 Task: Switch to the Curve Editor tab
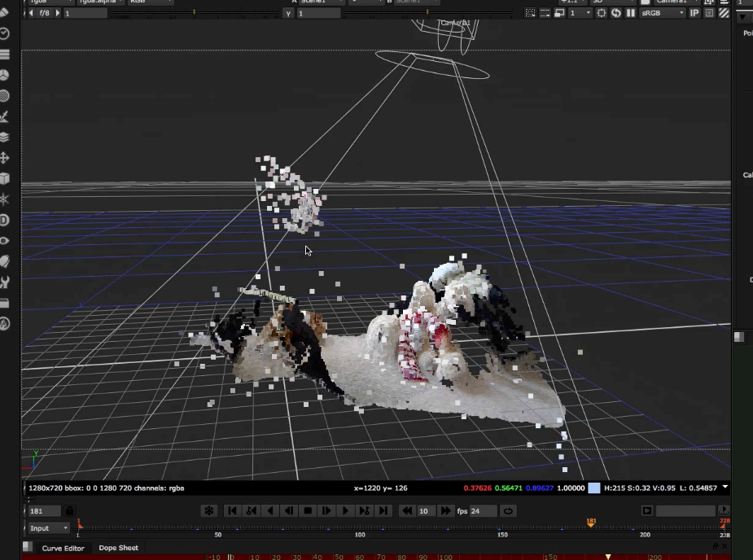[x=63, y=548]
